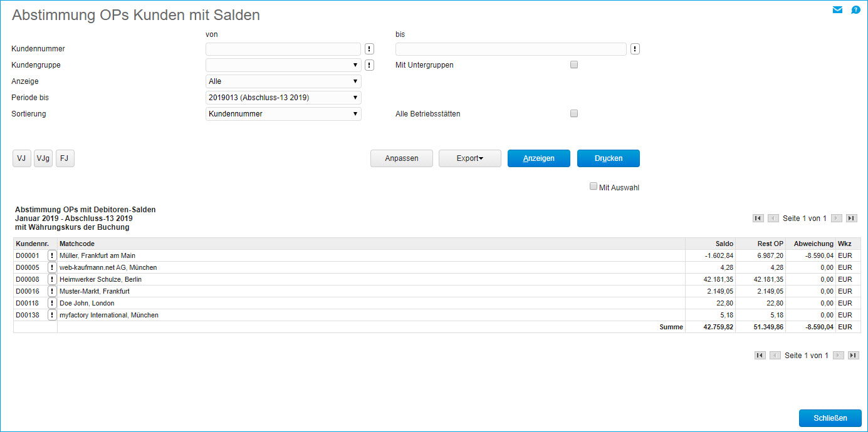Screen dimensions: 868x432
Task: Open details icon for customer D00138
Action: (52, 315)
